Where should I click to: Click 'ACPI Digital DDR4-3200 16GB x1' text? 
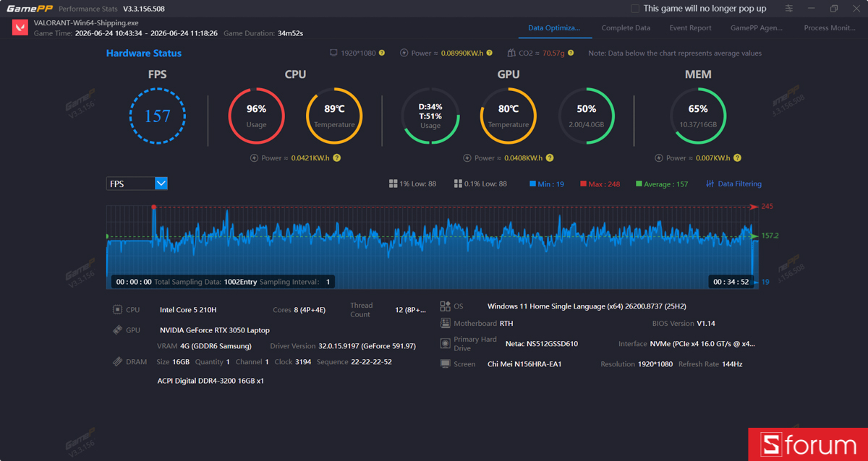pyautogui.click(x=210, y=381)
